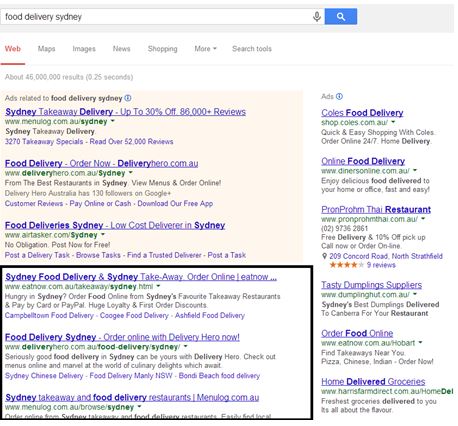Image resolution: width=458 pixels, height=426 pixels.
Task: Open 'Sydney takeaway and food delivery restaurants | Menulog' result
Action: pyautogui.click(x=132, y=397)
